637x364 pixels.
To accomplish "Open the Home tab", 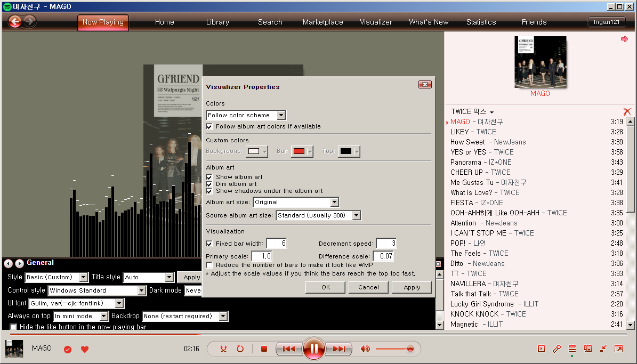I will coord(165,22).
